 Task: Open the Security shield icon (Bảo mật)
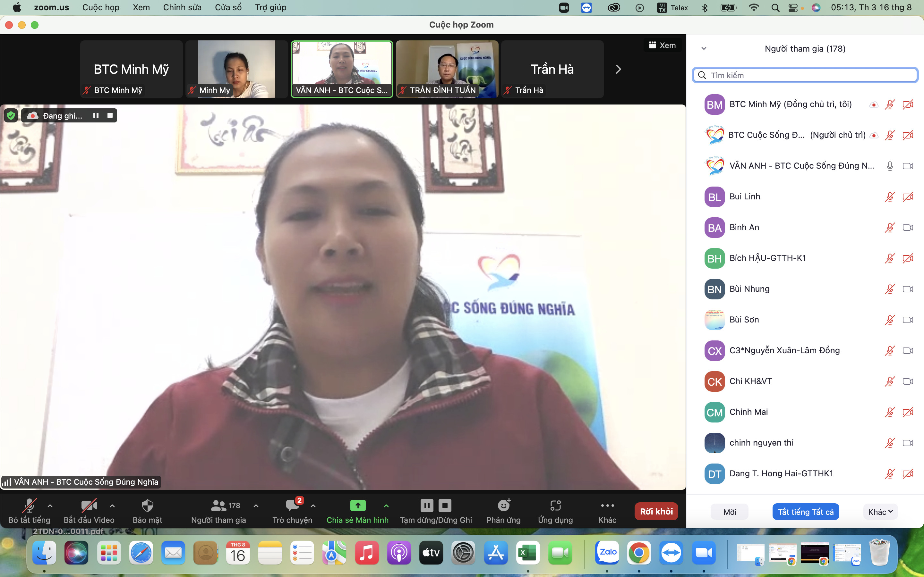click(147, 506)
